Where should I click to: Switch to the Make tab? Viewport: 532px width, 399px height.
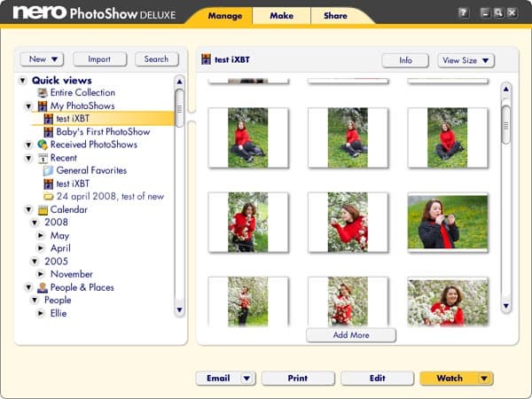click(282, 16)
